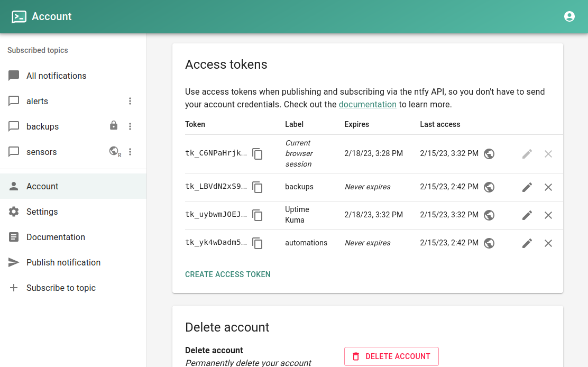Open options menu for backups topic
This screenshot has height=367, width=588.
coord(130,126)
